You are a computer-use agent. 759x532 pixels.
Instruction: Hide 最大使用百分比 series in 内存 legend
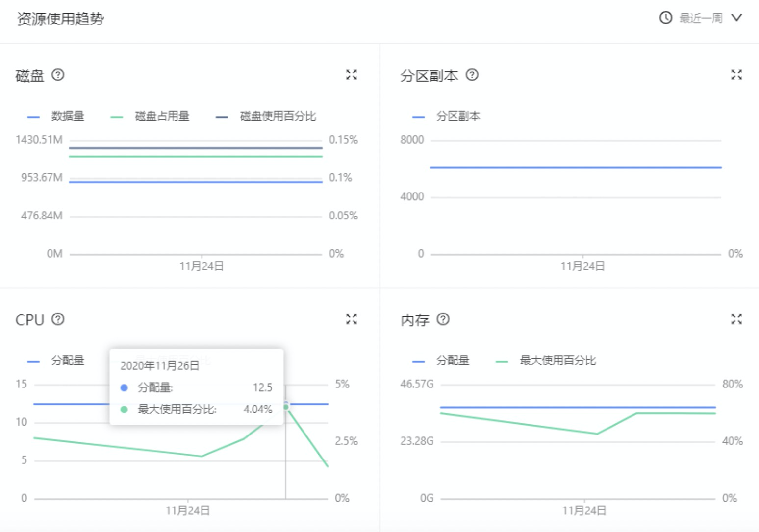pyautogui.click(x=546, y=361)
